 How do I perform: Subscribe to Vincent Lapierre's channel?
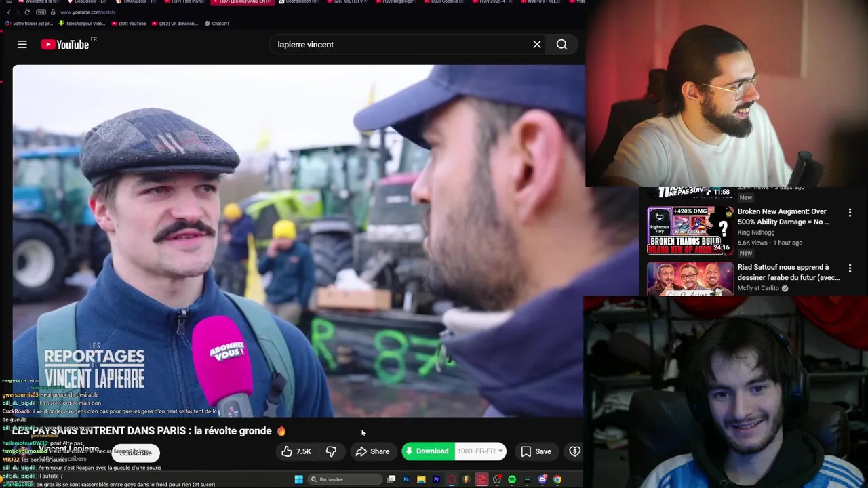136,453
